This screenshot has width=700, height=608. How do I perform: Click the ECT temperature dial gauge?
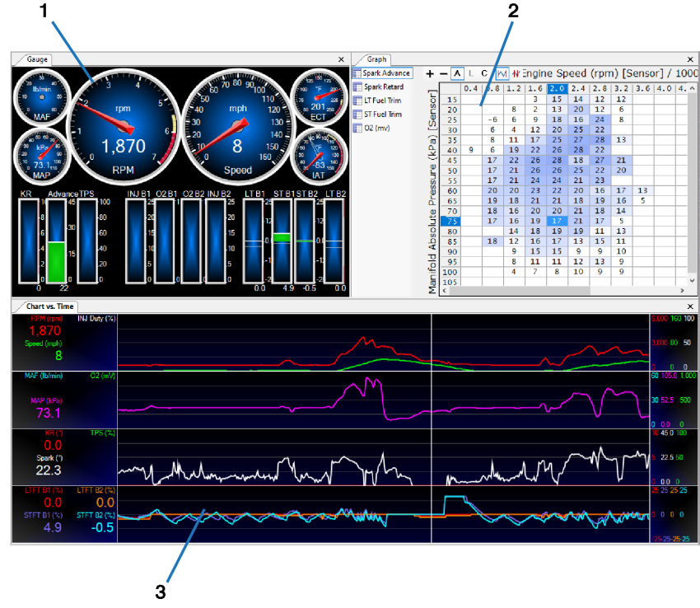319,97
